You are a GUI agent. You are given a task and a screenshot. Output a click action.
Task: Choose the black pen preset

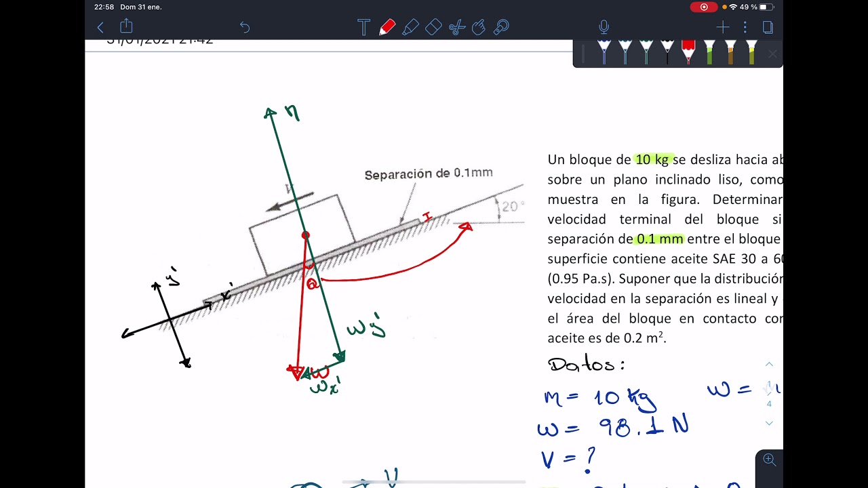point(667,52)
